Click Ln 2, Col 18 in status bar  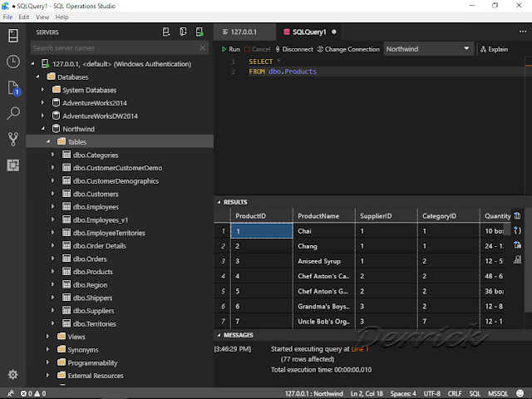(x=367, y=393)
